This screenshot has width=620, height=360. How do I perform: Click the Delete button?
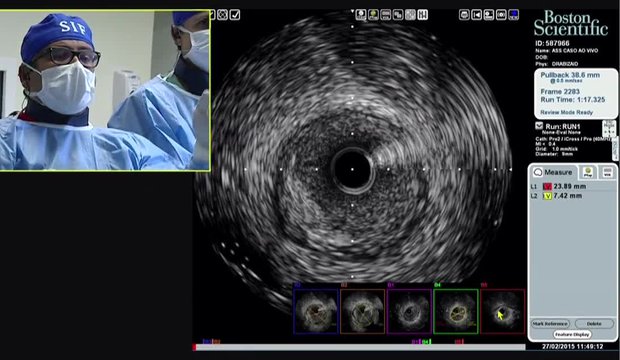pos(594,324)
